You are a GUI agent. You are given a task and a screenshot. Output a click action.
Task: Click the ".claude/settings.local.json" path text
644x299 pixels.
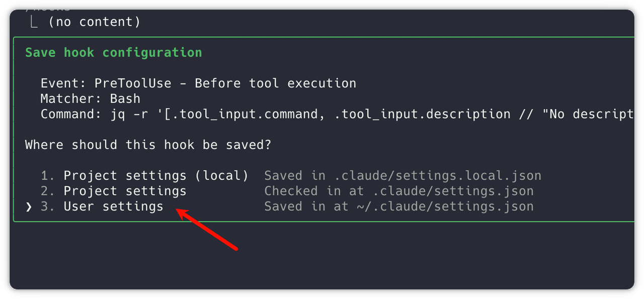437,176
